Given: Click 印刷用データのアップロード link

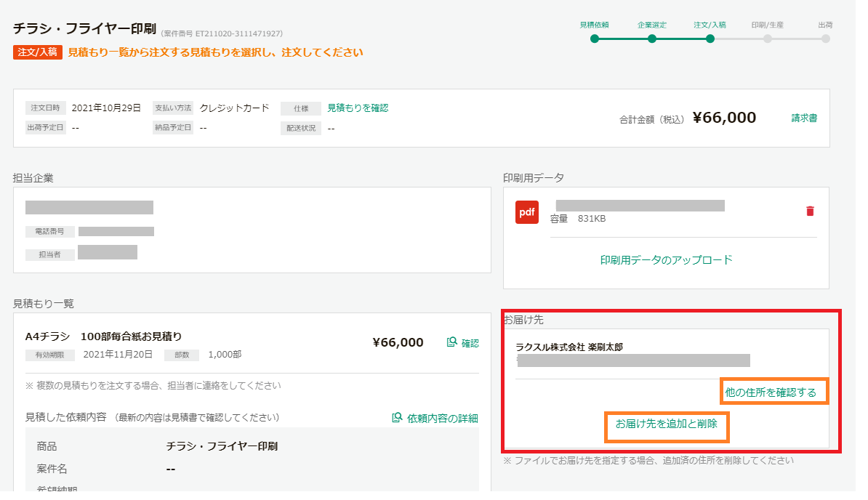Looking at the screenshot, I should 666,260.
